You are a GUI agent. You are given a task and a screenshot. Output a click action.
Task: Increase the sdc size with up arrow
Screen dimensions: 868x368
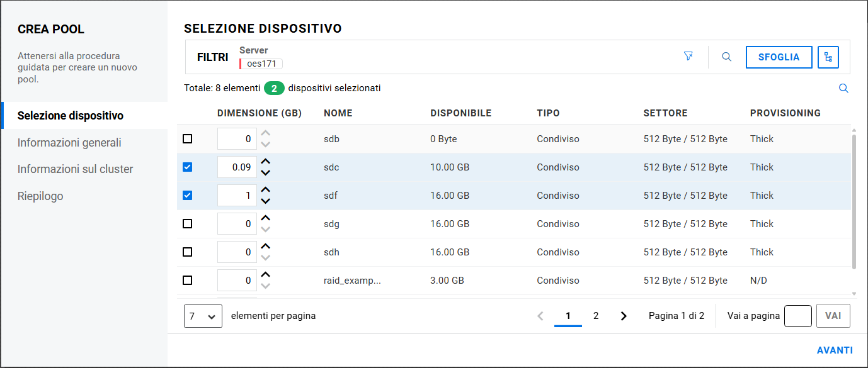click(x=266, y=162)
